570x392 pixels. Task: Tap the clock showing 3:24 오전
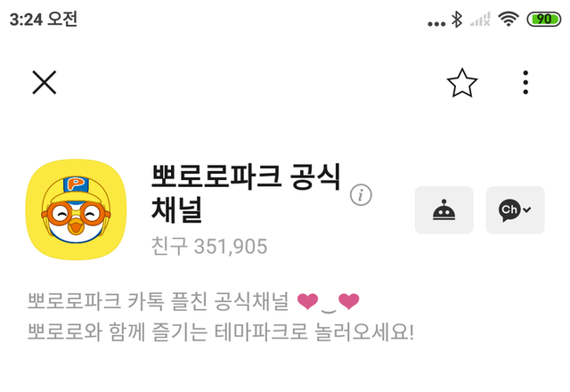44,19
